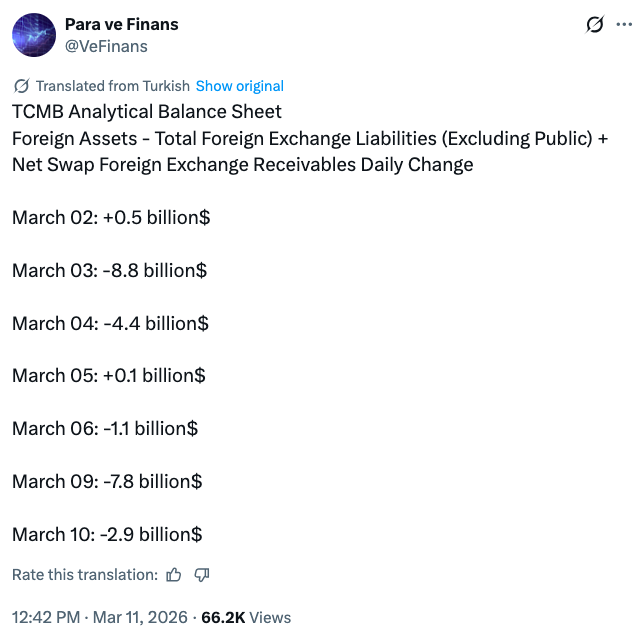641x638 pixels.
Task: Click the Para ve Finans profile avatar
Action: pos(34,35)
